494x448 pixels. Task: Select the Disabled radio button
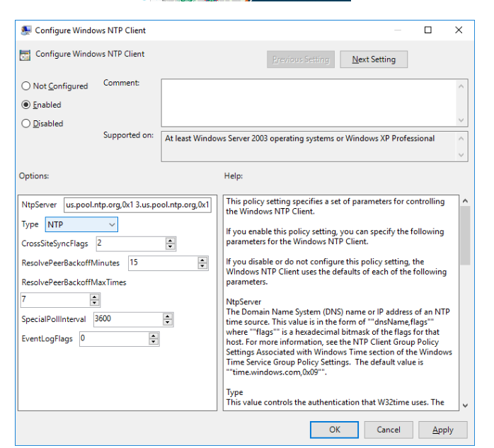point(26,123)
